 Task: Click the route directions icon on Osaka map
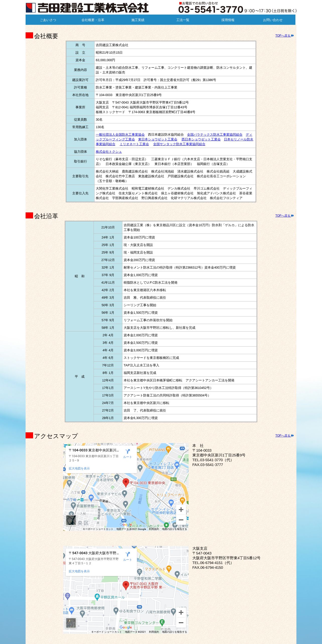pos(127,557)
